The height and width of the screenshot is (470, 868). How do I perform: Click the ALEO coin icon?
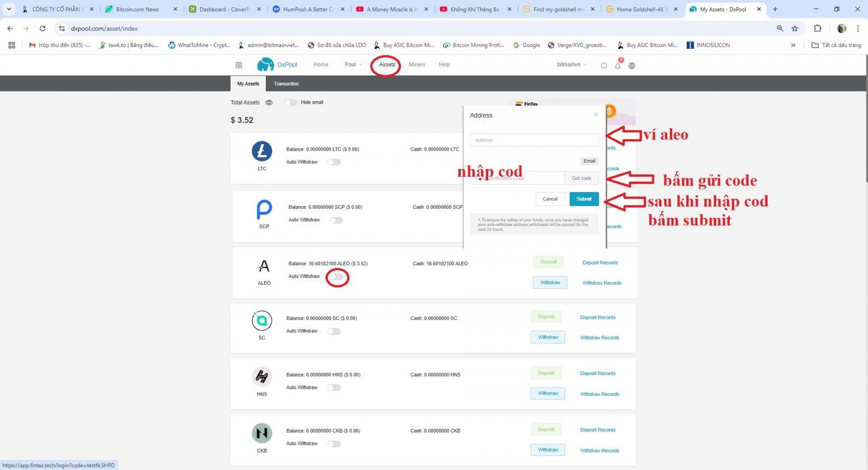point(264,266)
